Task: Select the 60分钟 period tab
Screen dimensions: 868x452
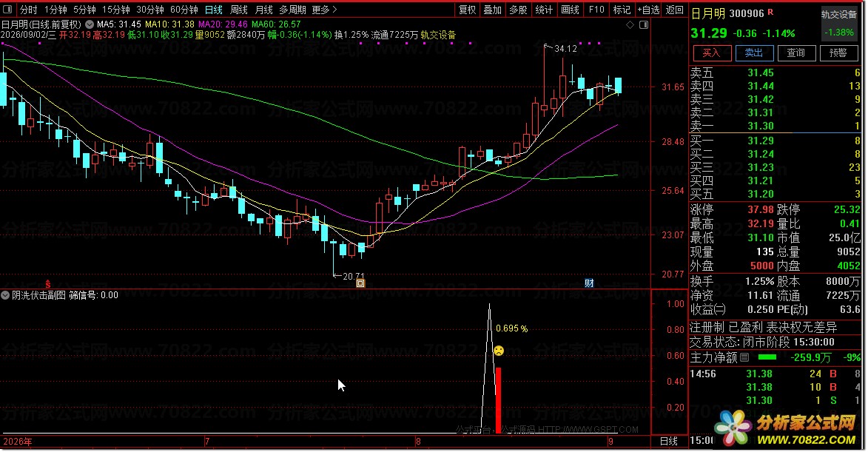Action: tap(184, 10)
